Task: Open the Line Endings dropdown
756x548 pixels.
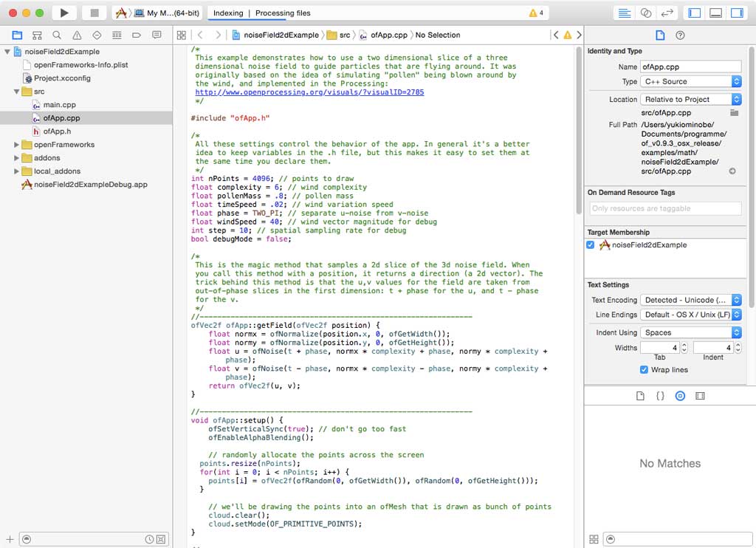Action: tap(693, 315)
